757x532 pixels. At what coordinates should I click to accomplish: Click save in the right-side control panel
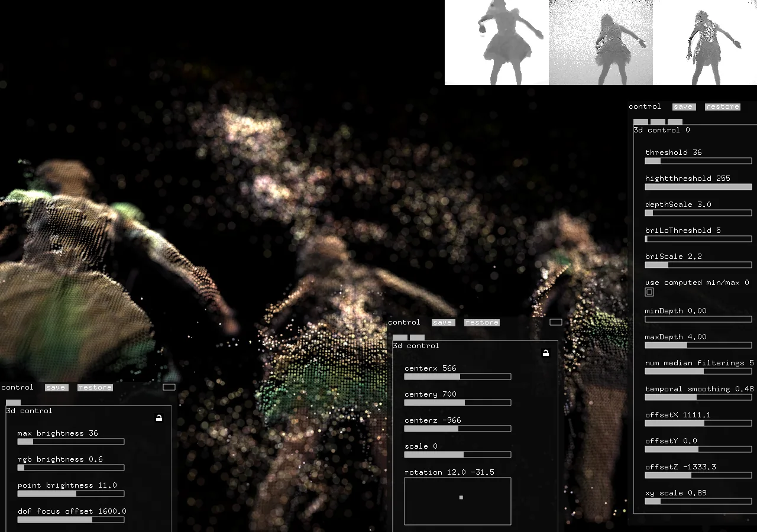tap(683, 107)
